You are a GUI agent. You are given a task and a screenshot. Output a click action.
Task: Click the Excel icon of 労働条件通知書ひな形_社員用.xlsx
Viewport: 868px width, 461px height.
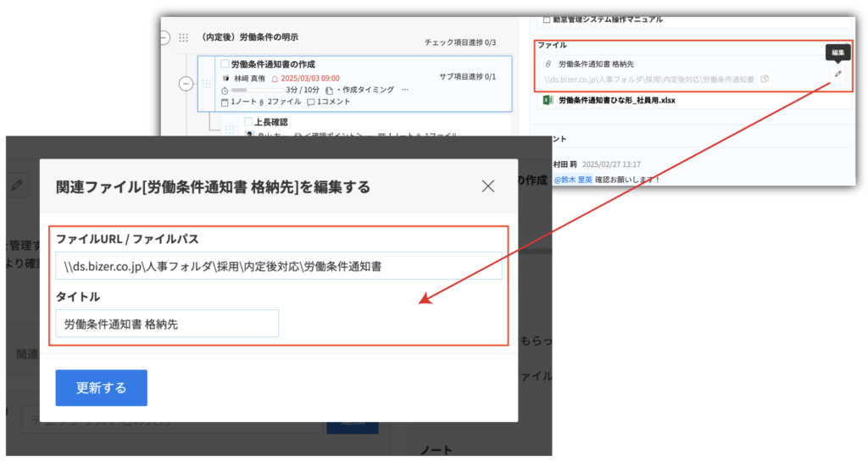pyautogui.click(x=547, y=100)
